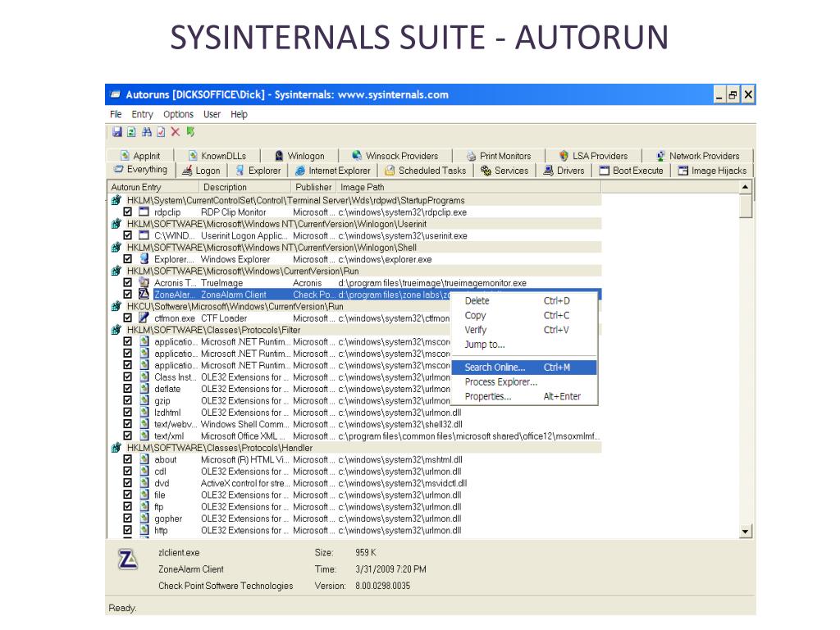Switch to the Winlogon tab

click(299, 156)
